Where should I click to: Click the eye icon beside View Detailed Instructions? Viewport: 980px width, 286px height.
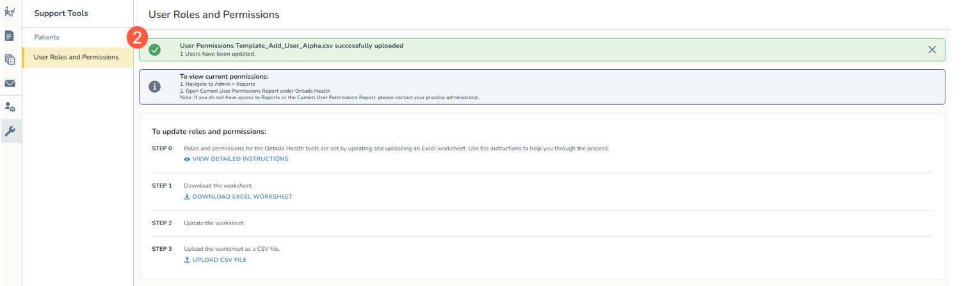point(187,159)
